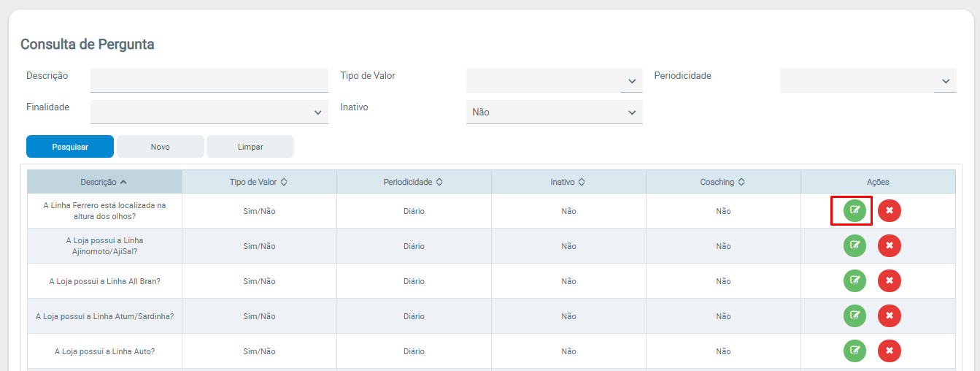Screen dimensions: 980x371
Task: Change the Inativo dropdown set to Não
Action: click(554, 112)
